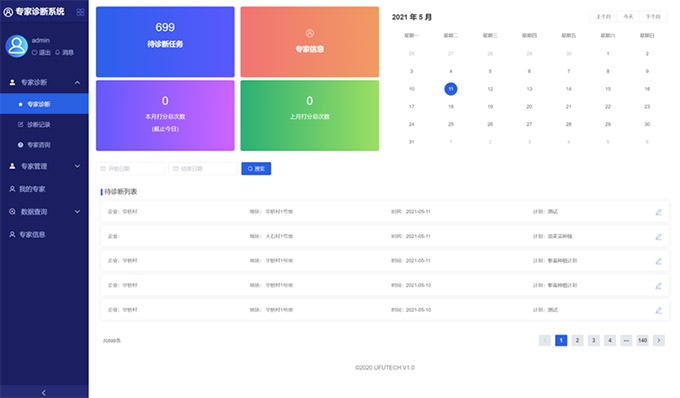The width and height of the screenshot is (680, 398).
Task: Go to page 3 in the pagination
Action: click(x=594, y=340)
